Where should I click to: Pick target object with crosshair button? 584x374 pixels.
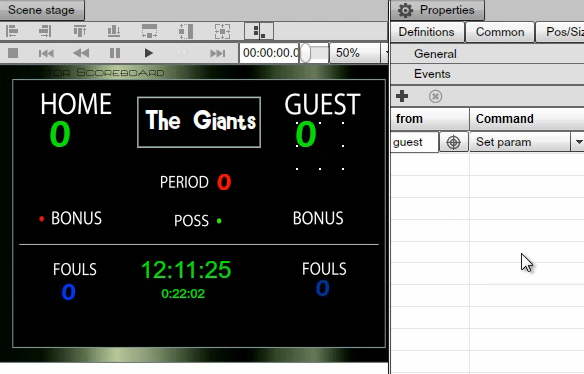click(x=453, y=142)
